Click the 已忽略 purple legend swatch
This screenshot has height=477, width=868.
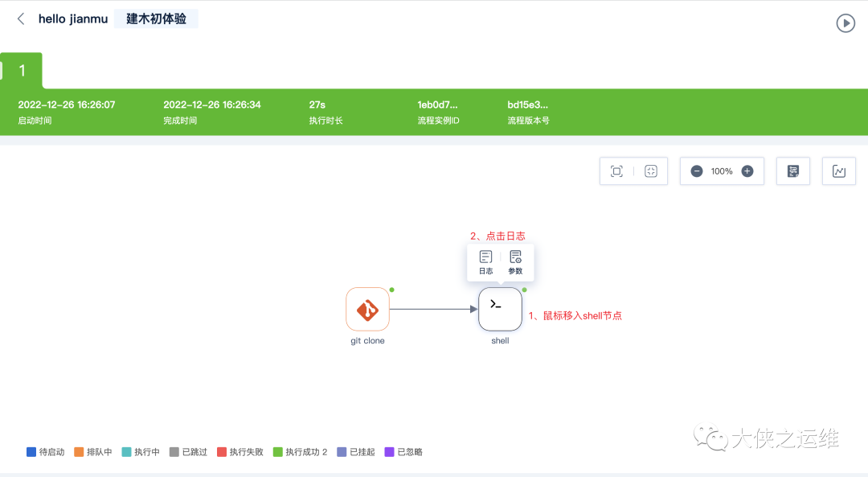click(x=389, y=452)
